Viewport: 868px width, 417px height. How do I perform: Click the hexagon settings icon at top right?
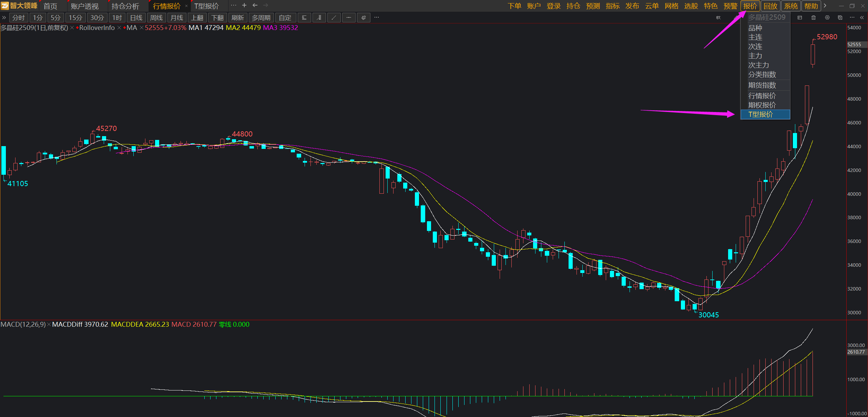pos(827,18)
